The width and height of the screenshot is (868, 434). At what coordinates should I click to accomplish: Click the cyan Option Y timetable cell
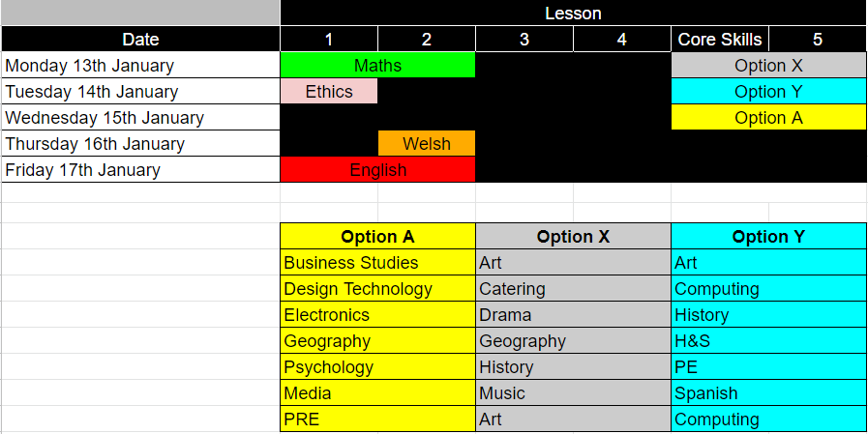point(768,91)
